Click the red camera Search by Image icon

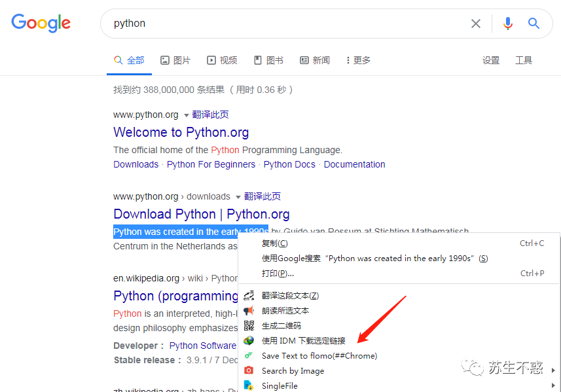pos(249,370)
